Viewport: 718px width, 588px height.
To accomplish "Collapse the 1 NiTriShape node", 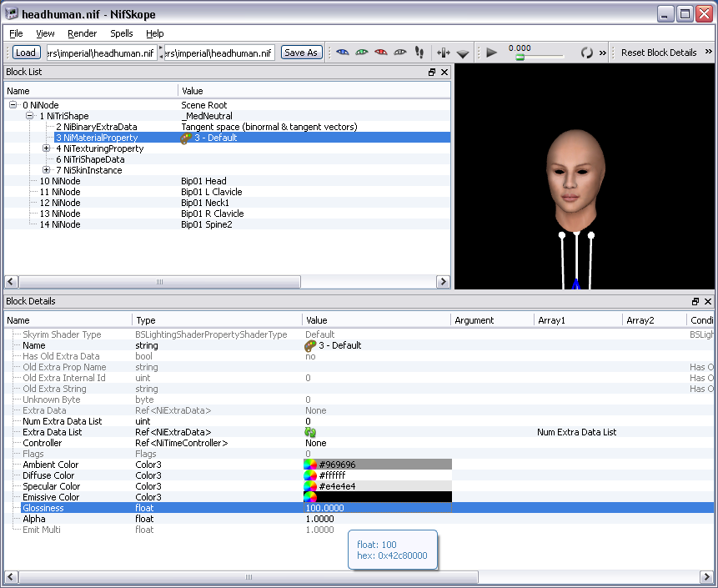I will [x=30, y=116].
